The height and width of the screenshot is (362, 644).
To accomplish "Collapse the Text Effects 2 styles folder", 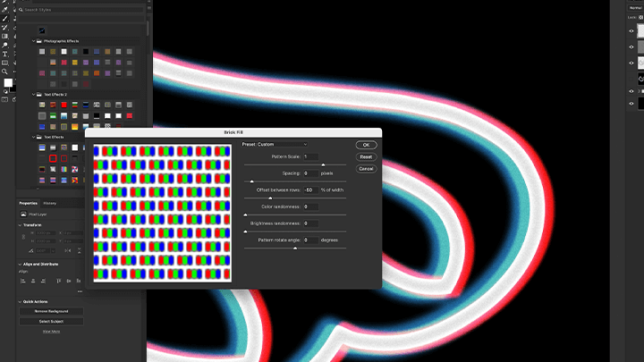I will (x=34, y=95).
